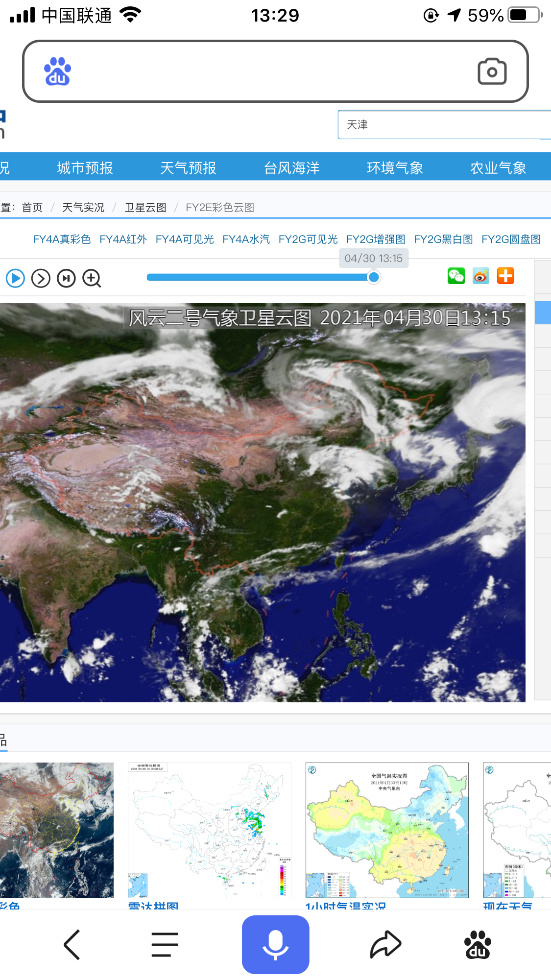Select the FY4A真彩色 link
551x980 pixels.
(x=62, y=239)
